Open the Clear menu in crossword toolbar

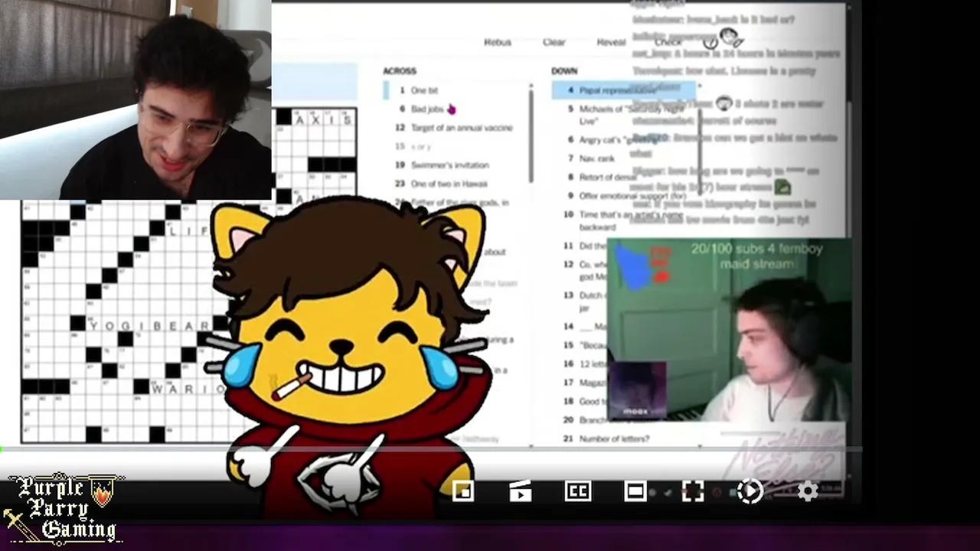click(x=554, y=42)
